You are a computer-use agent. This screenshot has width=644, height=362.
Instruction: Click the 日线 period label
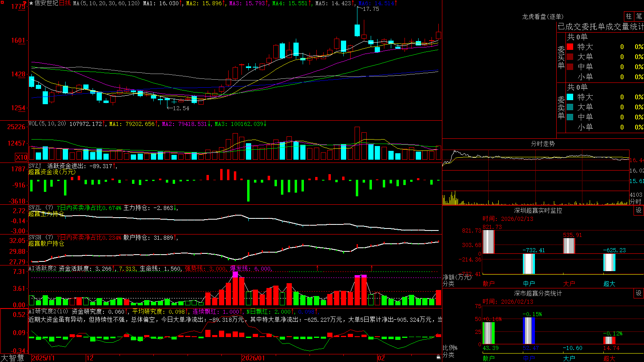click(65, 3)
